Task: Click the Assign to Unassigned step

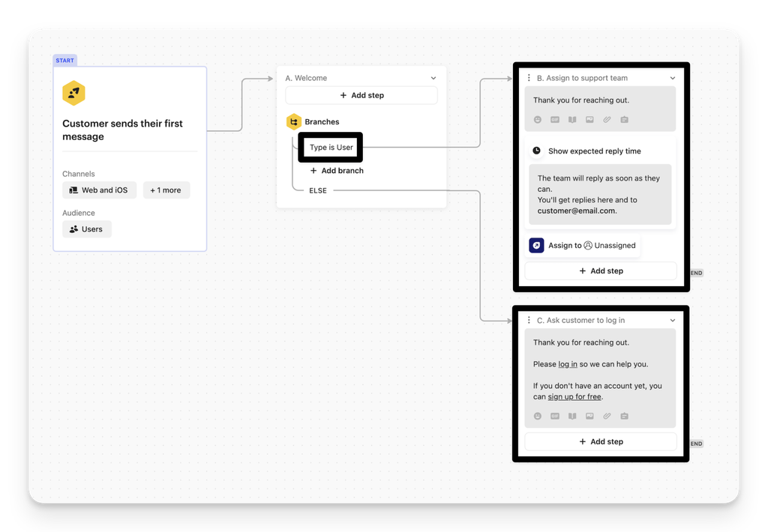Action: tap(582, 245)
